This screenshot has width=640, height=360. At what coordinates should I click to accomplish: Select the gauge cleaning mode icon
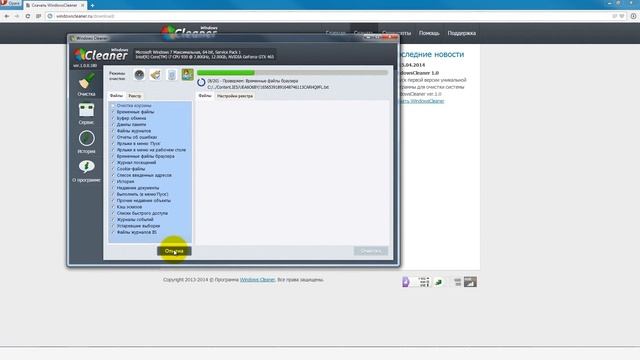[x=139, y=75]
